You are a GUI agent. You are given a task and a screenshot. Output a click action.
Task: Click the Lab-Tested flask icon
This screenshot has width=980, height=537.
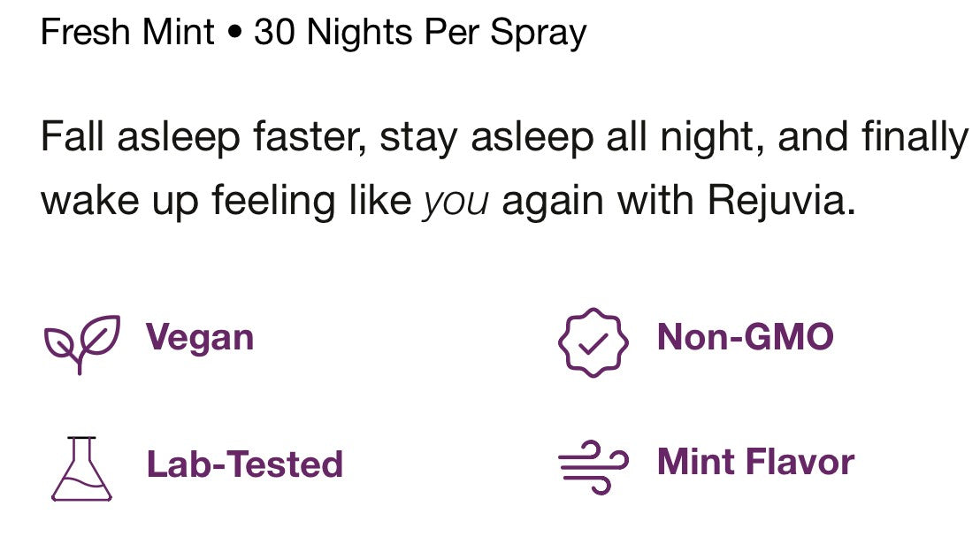point(81,468)
